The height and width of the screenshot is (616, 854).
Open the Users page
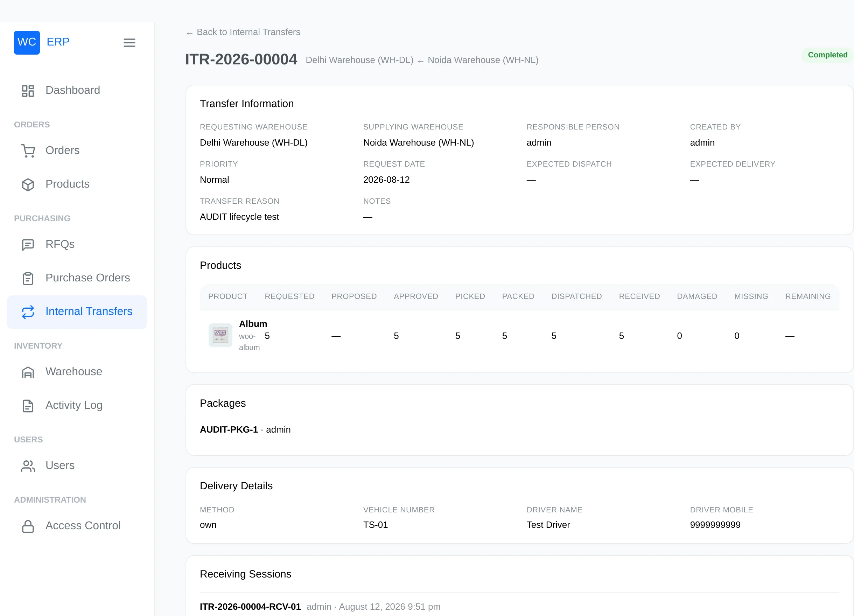coord(77,466)
